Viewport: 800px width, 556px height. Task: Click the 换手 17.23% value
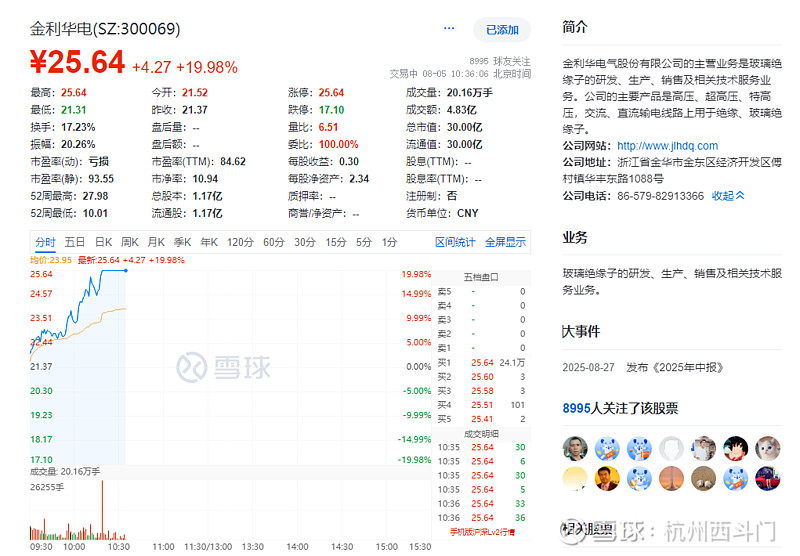click(x=78, y=127)
